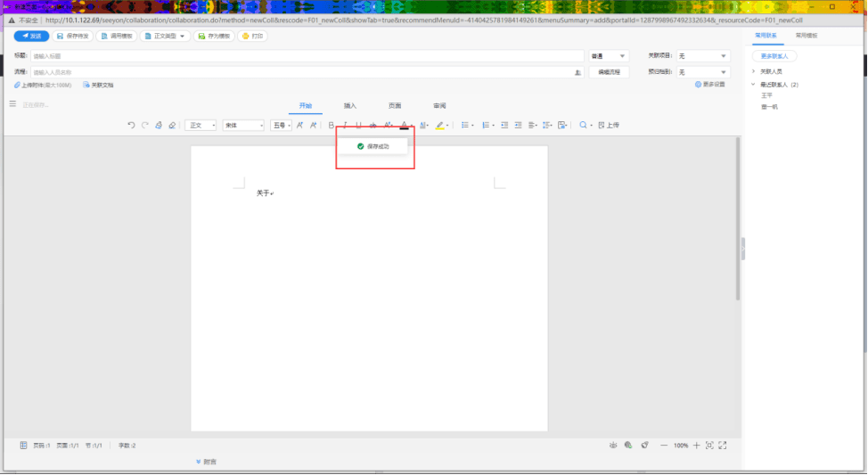
Task: Expand the 附言 section at bottom
Action: (206, 462)
